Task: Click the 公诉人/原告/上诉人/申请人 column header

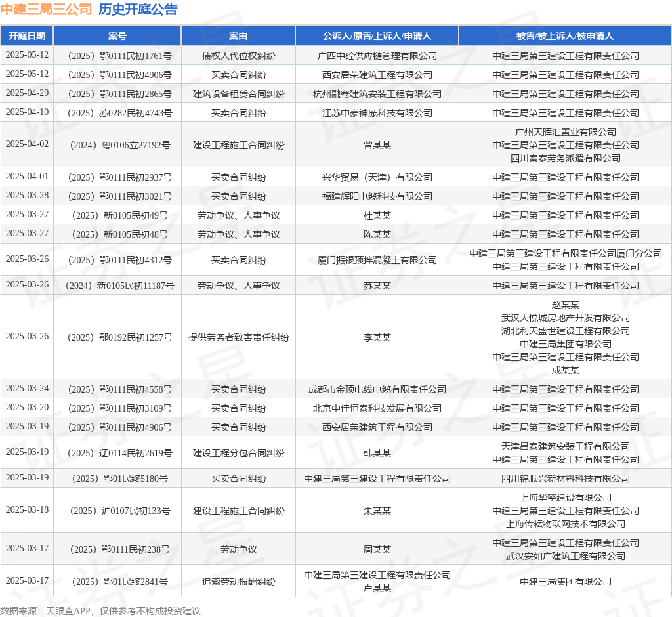Action: 377,36
